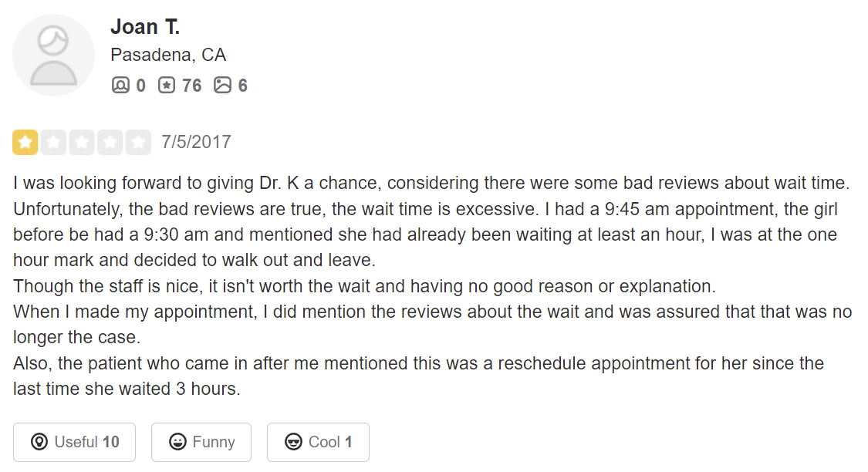Click the Cool sunglasses face icon
This screenshot has height=472, width=868.
click(x=293, y=442)
